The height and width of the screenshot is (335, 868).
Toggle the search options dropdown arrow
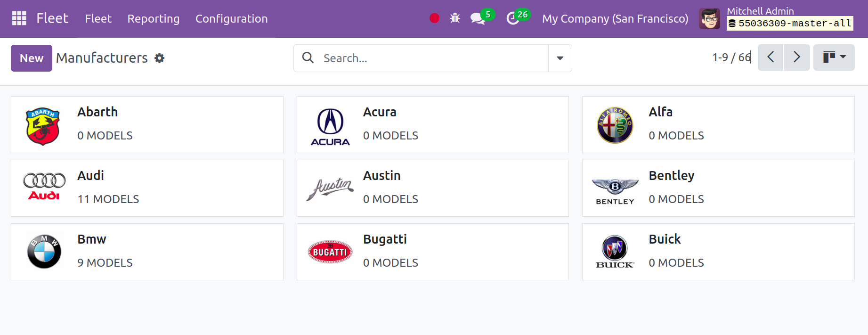560,58
